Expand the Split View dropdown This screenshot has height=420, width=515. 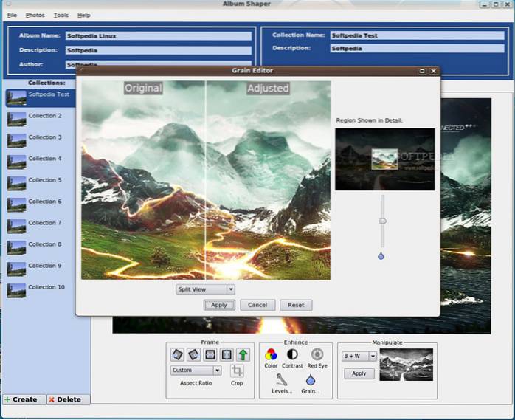point(205,289)
